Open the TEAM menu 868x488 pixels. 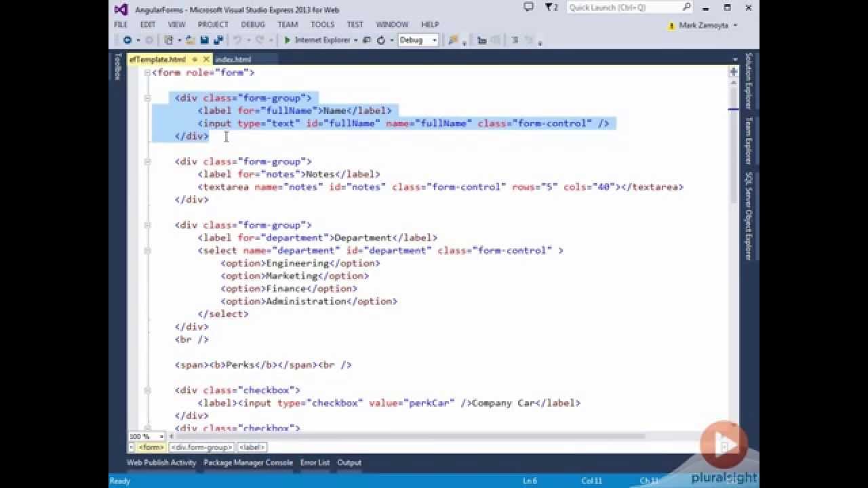(x=288, y=24)
